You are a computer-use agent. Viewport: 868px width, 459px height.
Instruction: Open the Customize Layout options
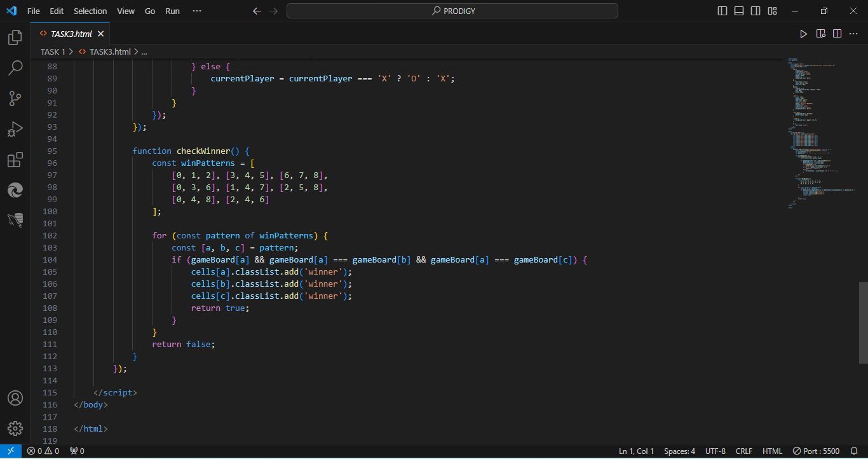click(772, 11)
